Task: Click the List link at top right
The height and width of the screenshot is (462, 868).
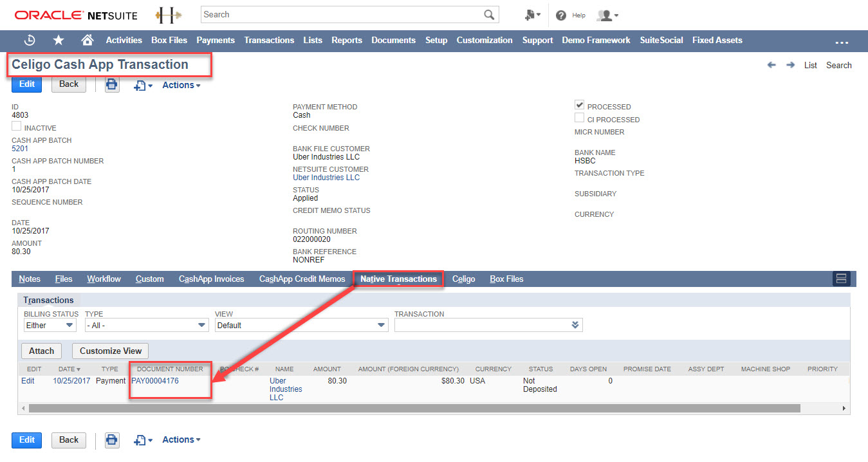Action: (x=811, y=65)
